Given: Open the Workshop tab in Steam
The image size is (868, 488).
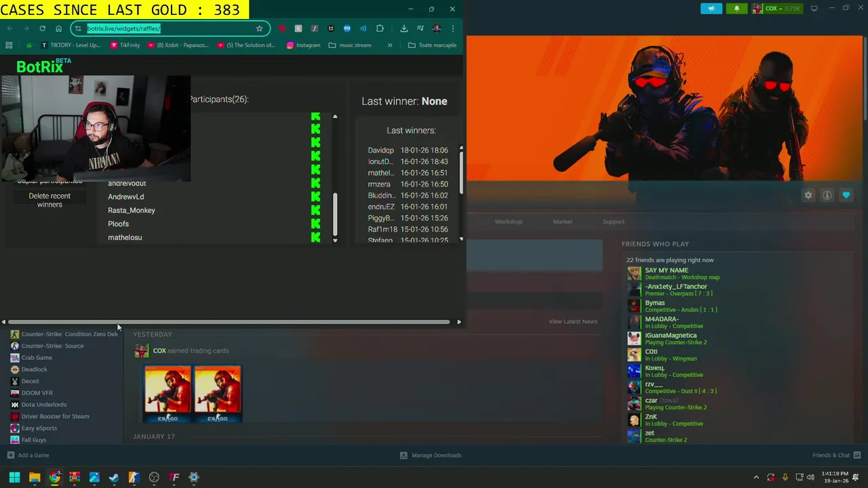Looking at the screenshot, I should pyautogui.click(x=509, y=222).
